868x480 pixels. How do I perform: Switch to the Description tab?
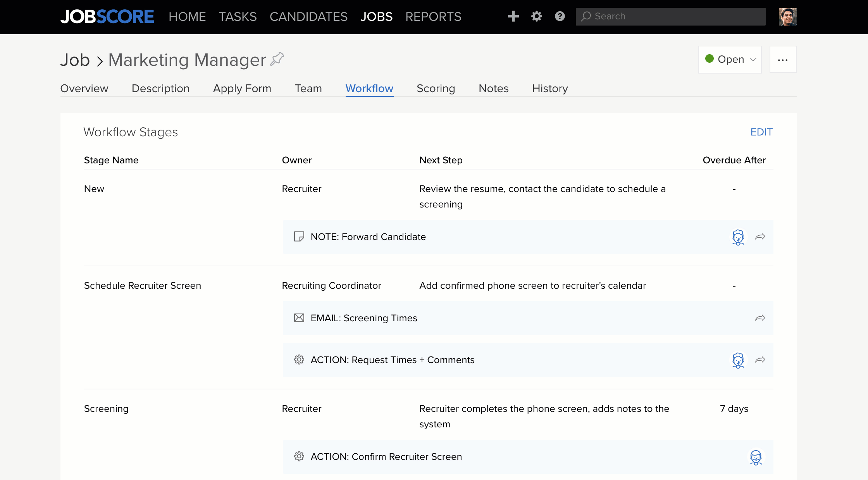click(x=160, y=88)
